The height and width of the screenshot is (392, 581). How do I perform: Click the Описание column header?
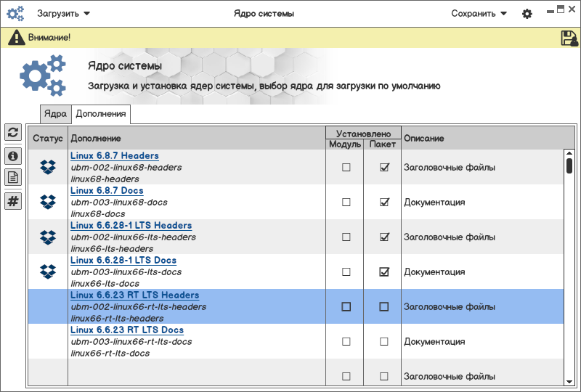(423, 138)
